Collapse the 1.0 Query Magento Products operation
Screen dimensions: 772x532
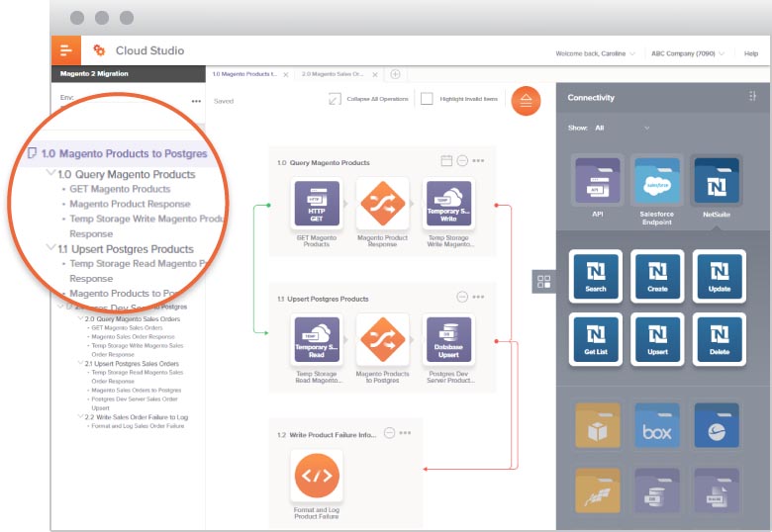(x=462, y=161)
